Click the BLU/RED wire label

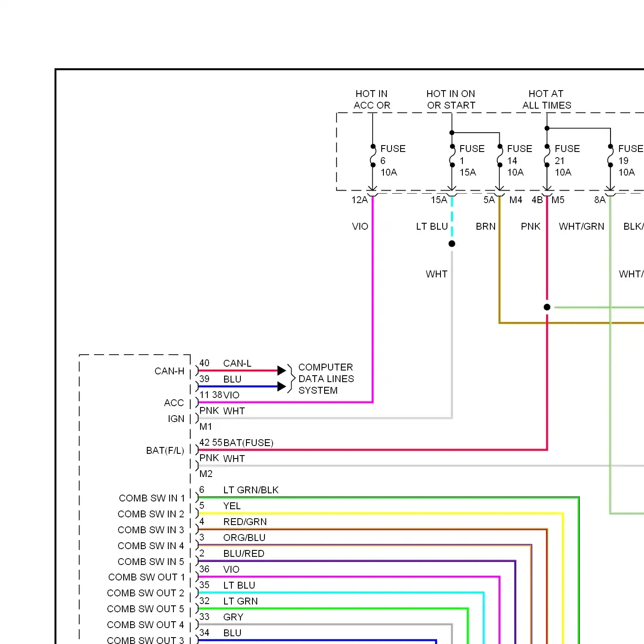point(243,554)
